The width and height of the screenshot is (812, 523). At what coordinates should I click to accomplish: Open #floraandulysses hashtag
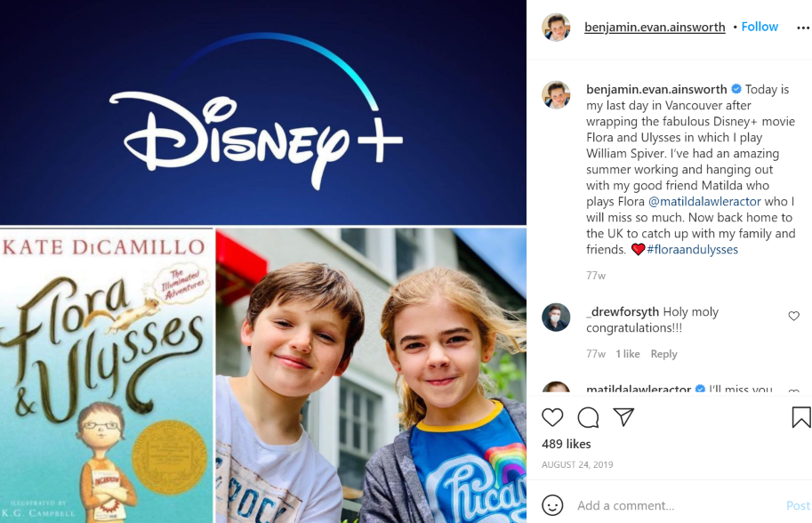[692, 250]
